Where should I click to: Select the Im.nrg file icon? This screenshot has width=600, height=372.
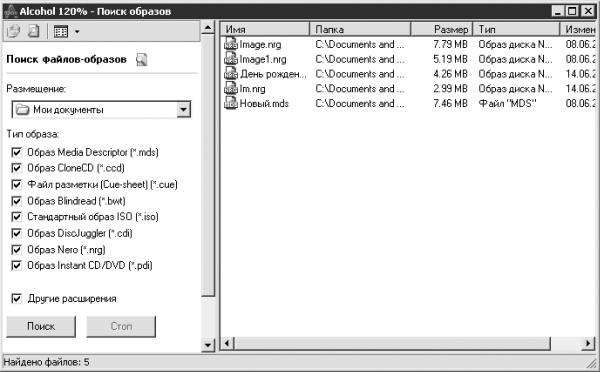[231, 88]
